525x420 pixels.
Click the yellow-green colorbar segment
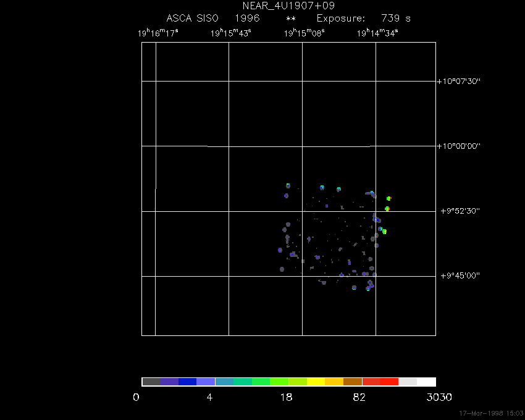tap(298, 382)
